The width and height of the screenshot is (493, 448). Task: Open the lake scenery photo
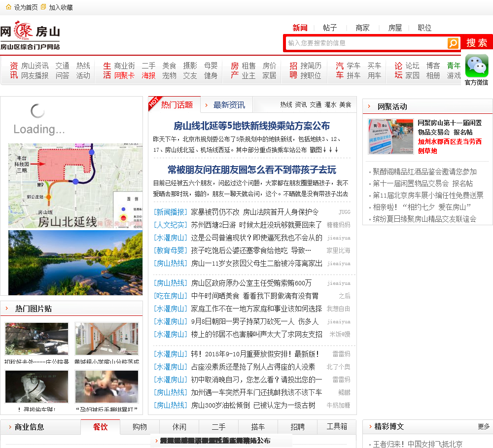[x=75, y=263]
